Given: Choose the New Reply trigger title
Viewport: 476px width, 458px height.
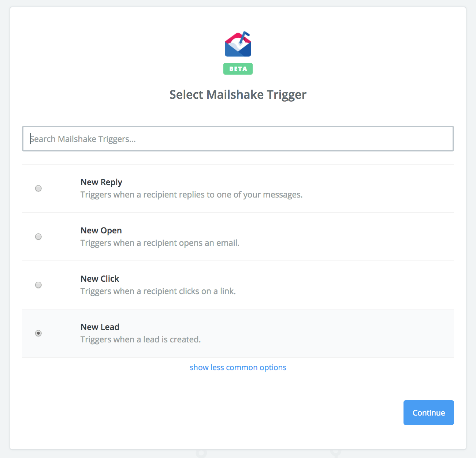Looking at the screenshot, I should point(101,182).
